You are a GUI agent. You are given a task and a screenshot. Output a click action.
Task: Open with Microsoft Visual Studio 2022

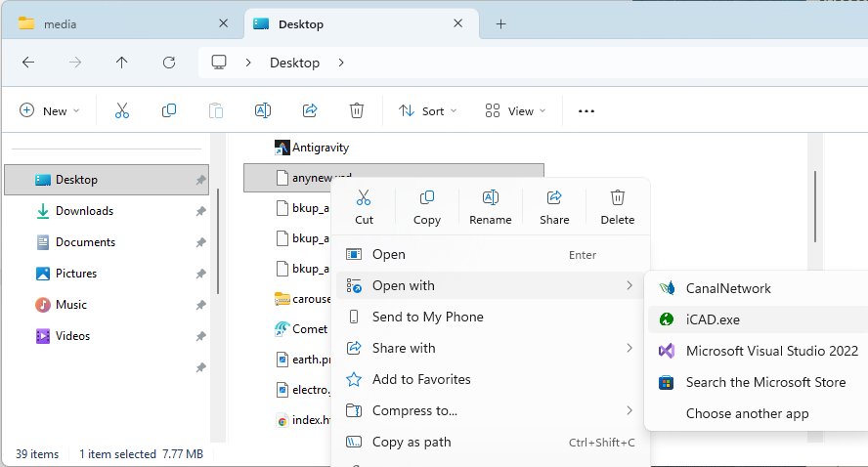tap(771, 351)
